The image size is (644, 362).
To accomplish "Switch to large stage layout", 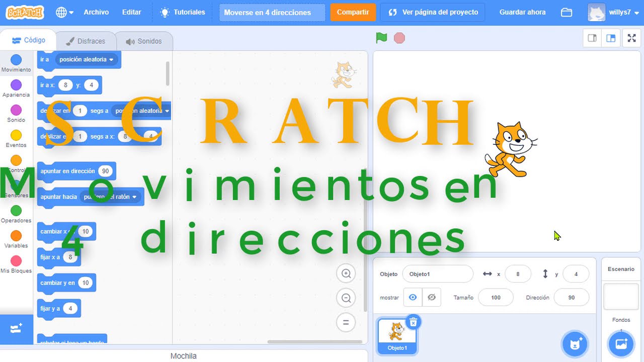I will [x=611, y=38].
